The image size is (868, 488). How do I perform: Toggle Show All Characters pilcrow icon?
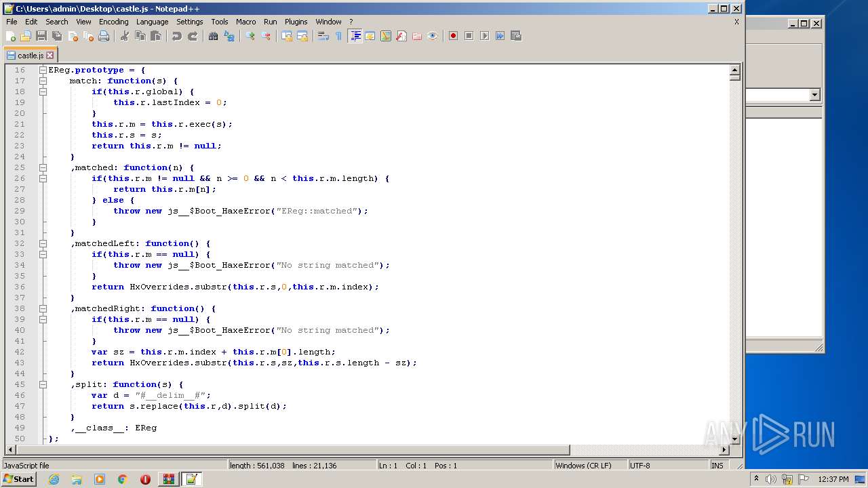339,36
